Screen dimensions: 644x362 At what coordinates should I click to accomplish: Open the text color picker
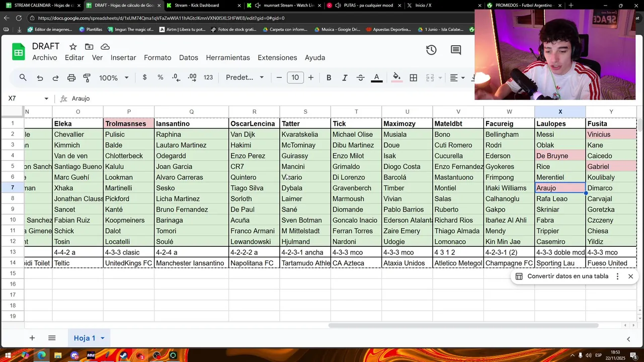click(x=376, y=77)
